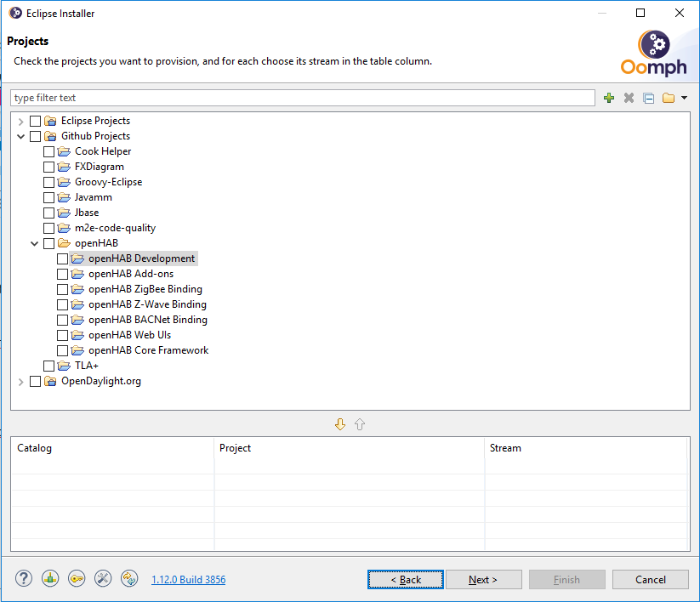Click the SSH key icon at bottom
The image size is (700, 602).
click(x=77, y=579)
